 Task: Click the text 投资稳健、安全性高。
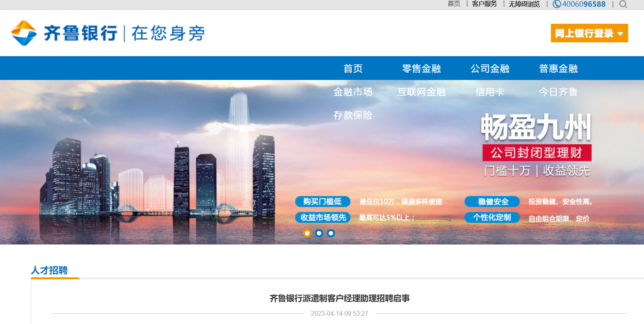tap(560, 202)
